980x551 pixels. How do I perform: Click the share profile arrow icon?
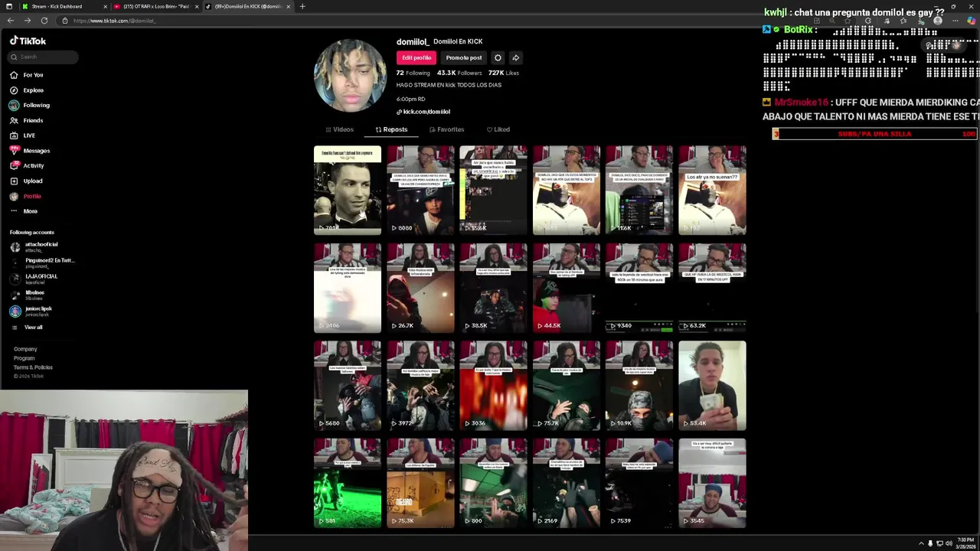(x=515, y=57)
